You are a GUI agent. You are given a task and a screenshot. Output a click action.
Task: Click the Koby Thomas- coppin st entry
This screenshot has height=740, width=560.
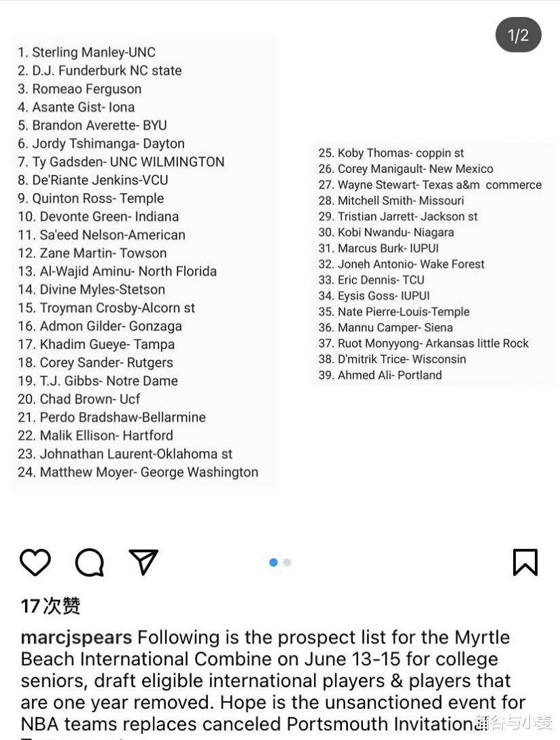point(391,153)
